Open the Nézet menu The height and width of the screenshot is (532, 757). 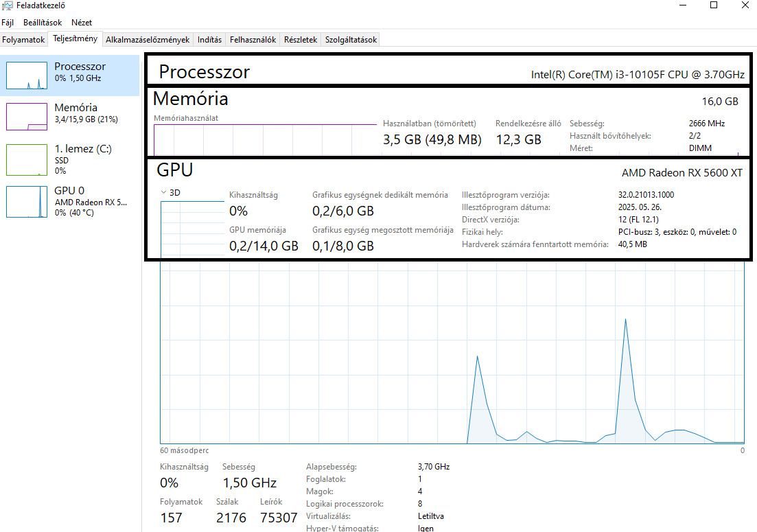[82, 23]
